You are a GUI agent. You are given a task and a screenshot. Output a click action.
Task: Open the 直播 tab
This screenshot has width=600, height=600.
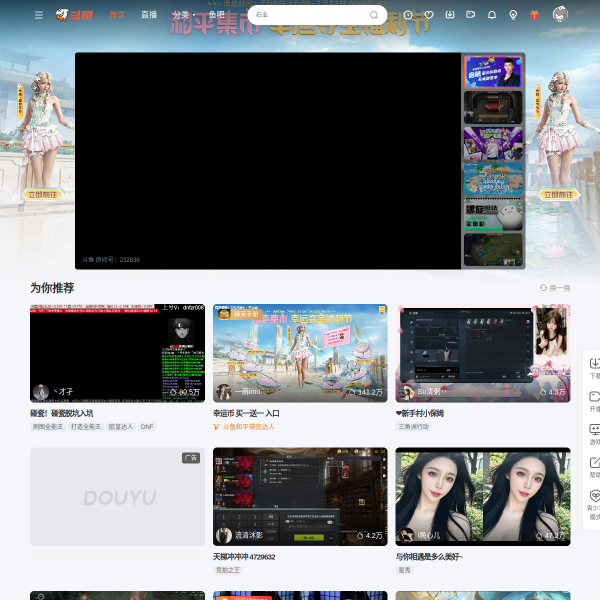149,15
